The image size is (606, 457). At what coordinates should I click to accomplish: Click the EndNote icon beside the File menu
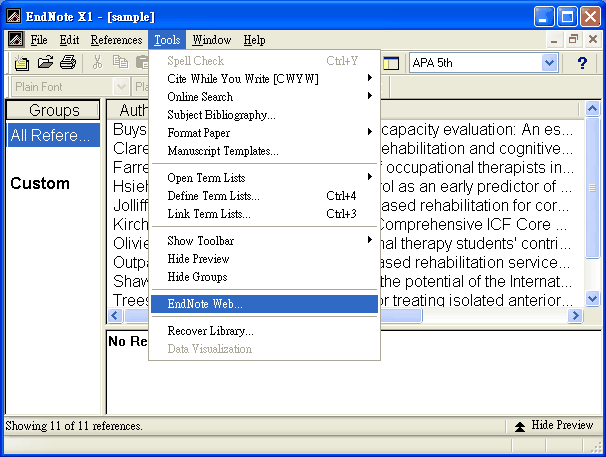click(x=15, y=40)
